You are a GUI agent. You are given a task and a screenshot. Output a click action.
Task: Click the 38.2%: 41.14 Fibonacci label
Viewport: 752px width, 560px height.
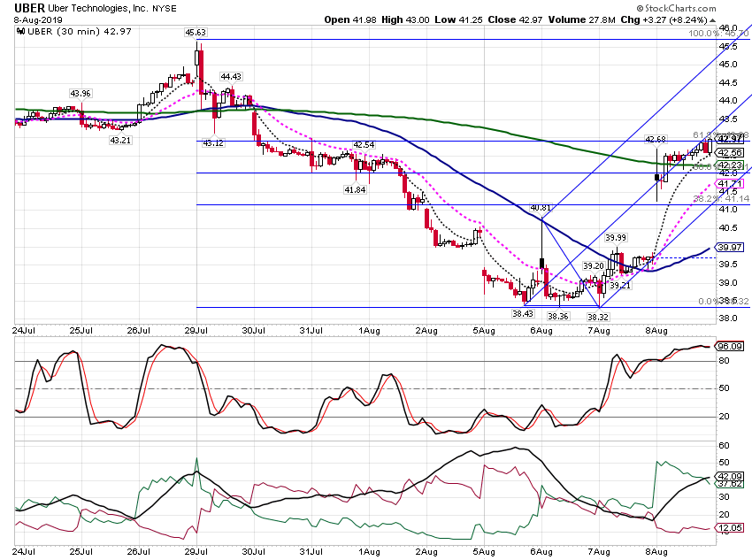(x=721, y=198)
